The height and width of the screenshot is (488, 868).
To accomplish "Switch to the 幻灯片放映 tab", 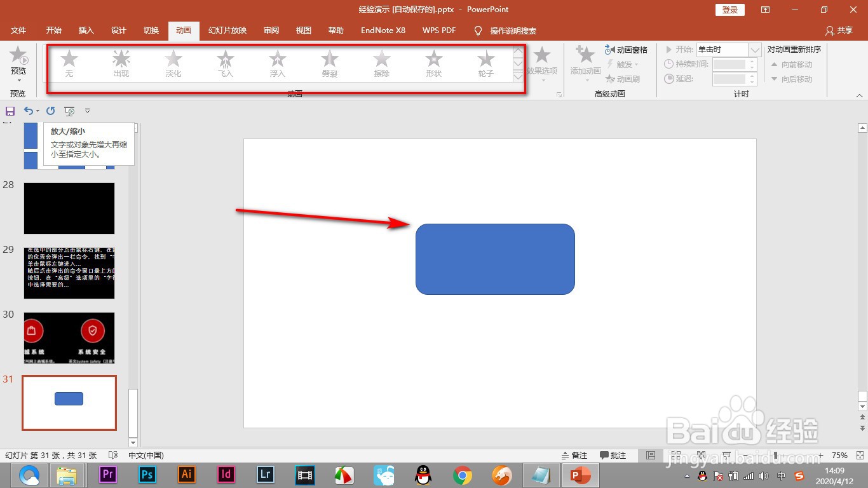I will (x=227, y=30).
